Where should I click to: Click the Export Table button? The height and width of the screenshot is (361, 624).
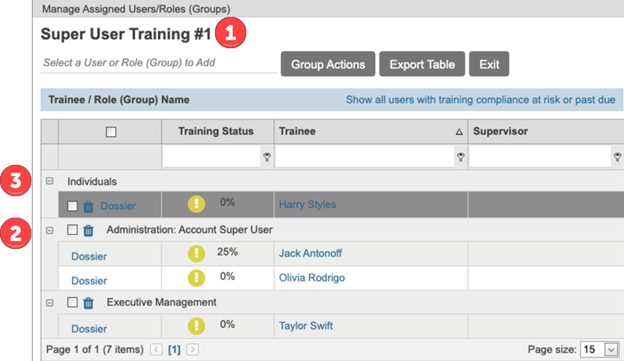[x=422, y=64]
